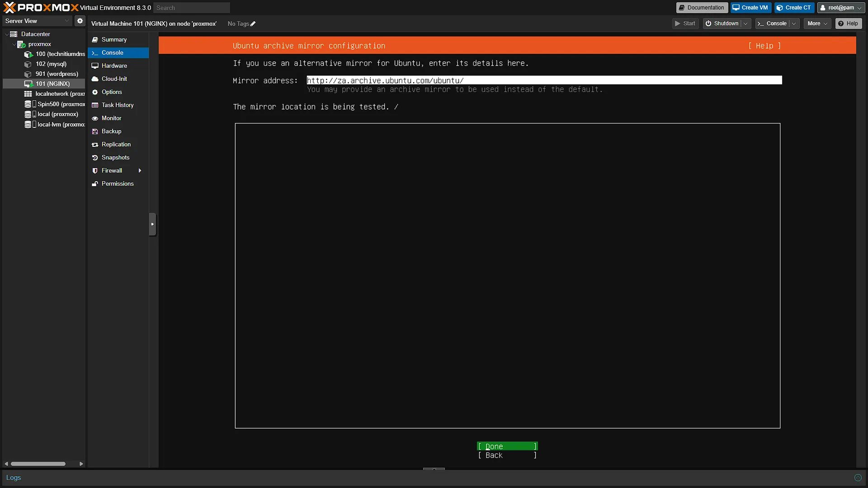Open the Console dropdown arrow in toolbar

794,23
